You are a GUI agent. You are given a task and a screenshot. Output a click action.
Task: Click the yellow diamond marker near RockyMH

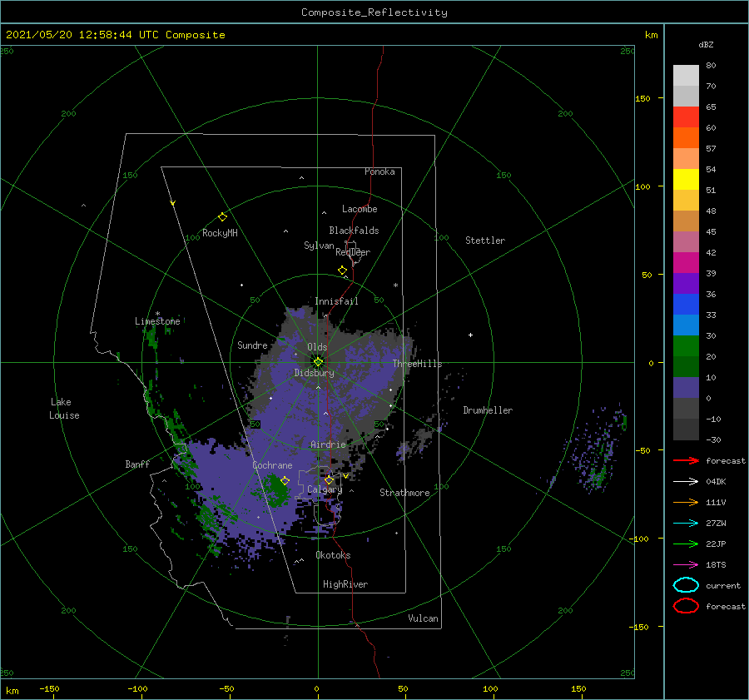[222, 217]
